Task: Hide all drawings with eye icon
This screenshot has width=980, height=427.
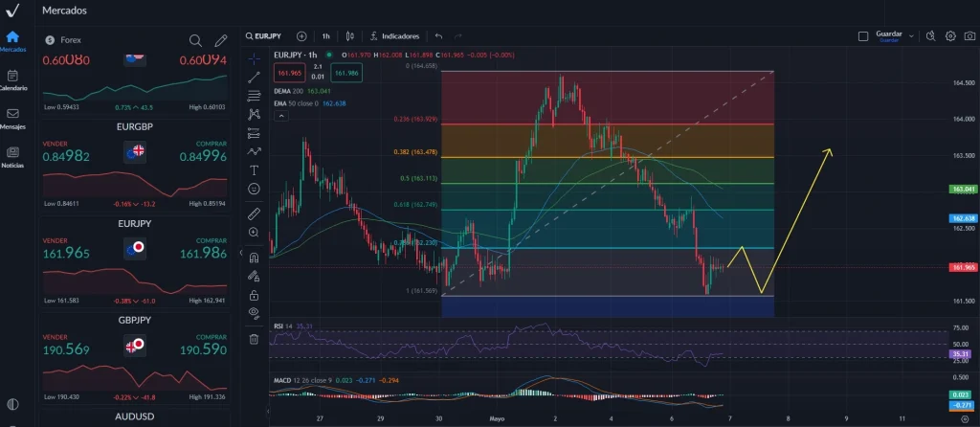Action: coord(254,313)
